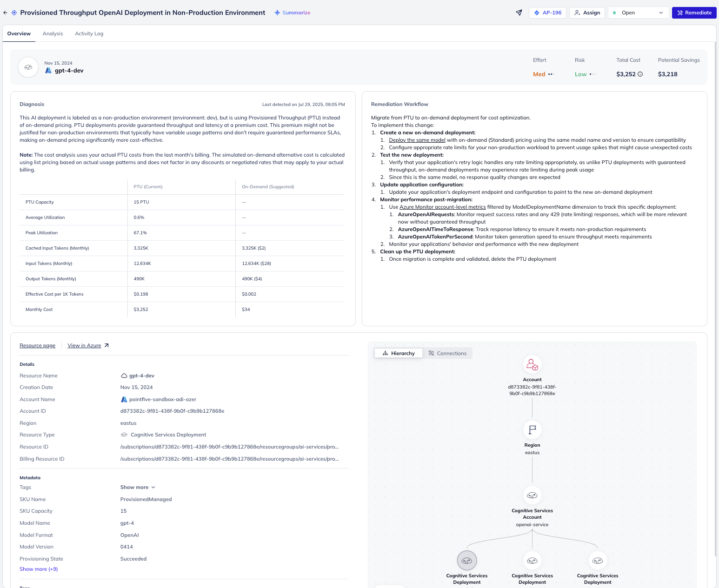Click the cloud icon beside Resource Name gpt-4-dev
This screenshot has height=588, width=719.
pos(124,376)
